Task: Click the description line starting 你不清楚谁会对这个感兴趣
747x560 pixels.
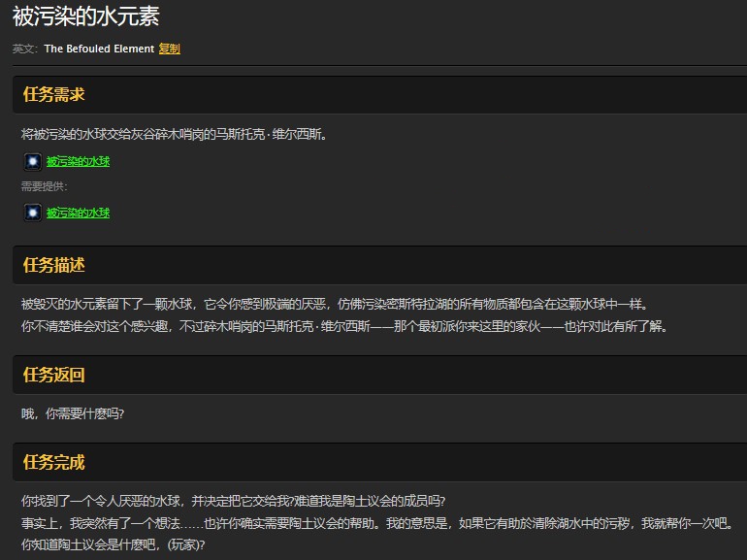Action: [344, 326]
